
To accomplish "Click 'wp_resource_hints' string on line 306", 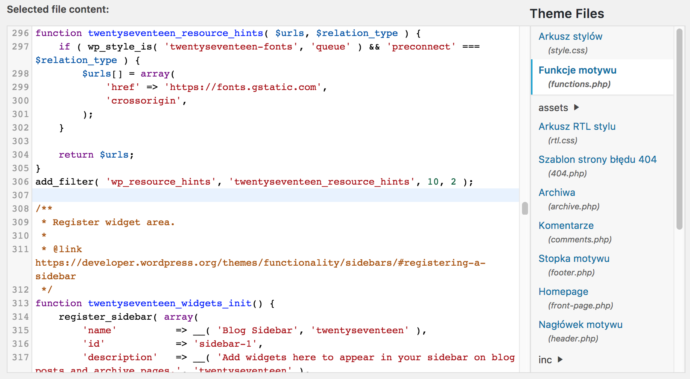I will tap(161, 182).
